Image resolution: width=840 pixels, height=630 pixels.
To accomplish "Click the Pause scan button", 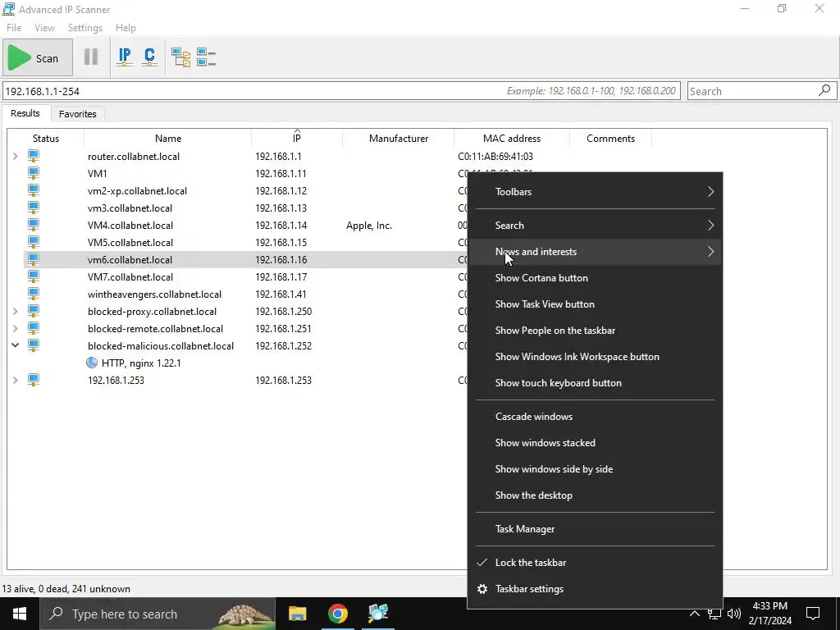I will pos(91,57).
